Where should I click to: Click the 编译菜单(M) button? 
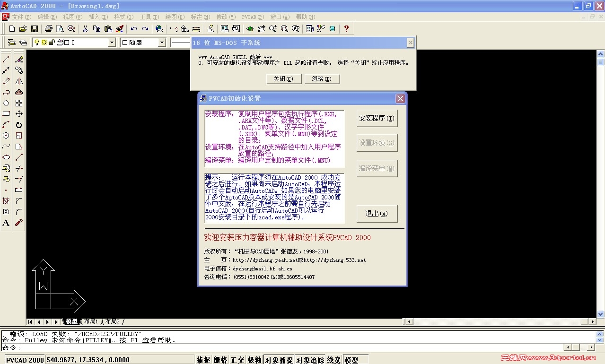377,168
